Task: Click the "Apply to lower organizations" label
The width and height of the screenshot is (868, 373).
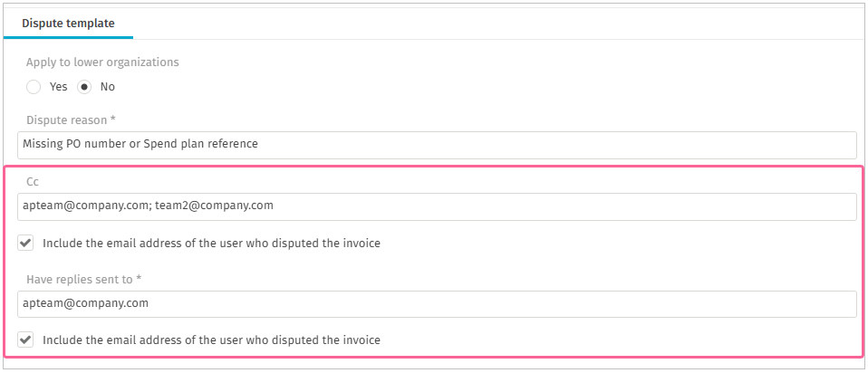Action: 102,62
